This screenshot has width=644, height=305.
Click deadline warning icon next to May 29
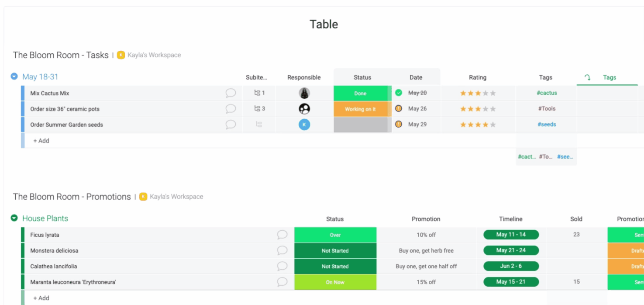tap(399, 124)
